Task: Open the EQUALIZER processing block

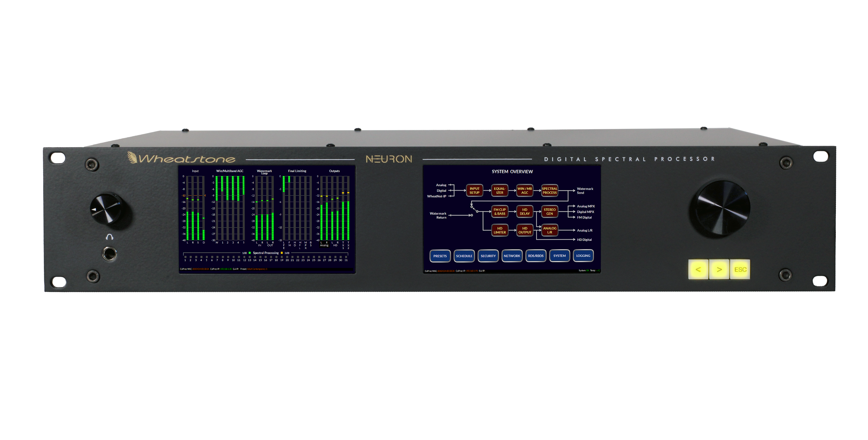Action: (500, 190)
